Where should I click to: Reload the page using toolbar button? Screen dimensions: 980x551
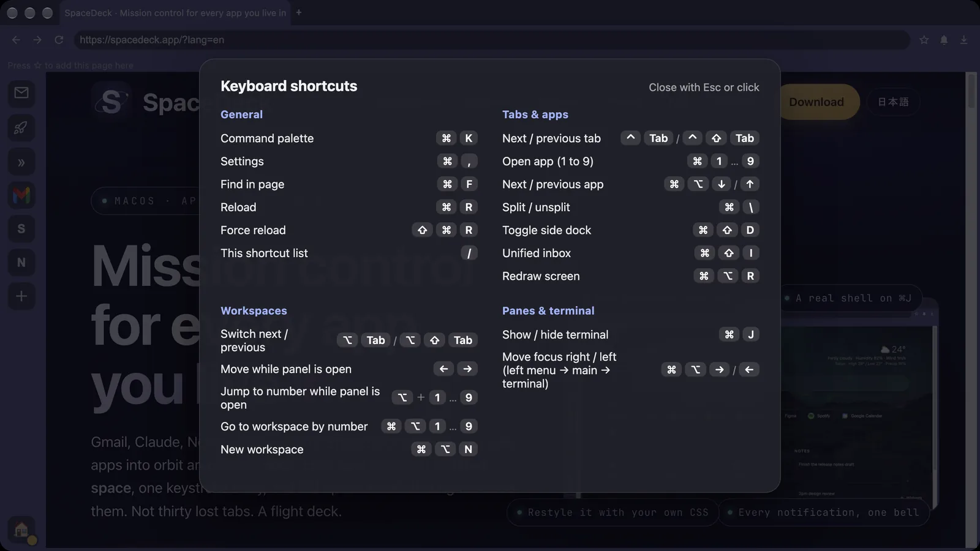coord(59,40)
